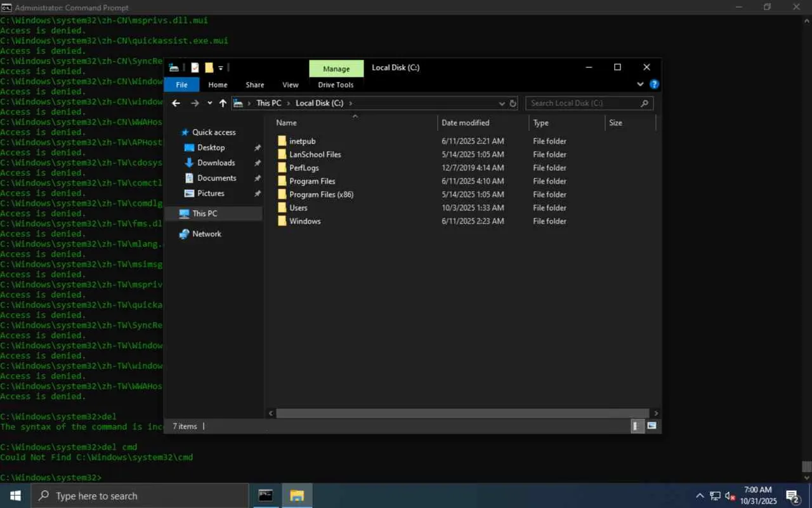Click the magnifying glass search icon
Viewport: 812px width, 508px height.
click(645, 103)
